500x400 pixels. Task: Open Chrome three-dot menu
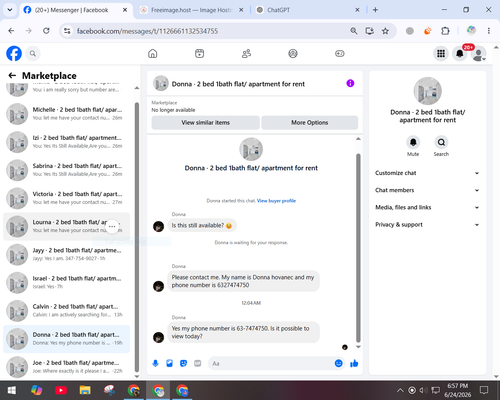(x=489, y=31)
